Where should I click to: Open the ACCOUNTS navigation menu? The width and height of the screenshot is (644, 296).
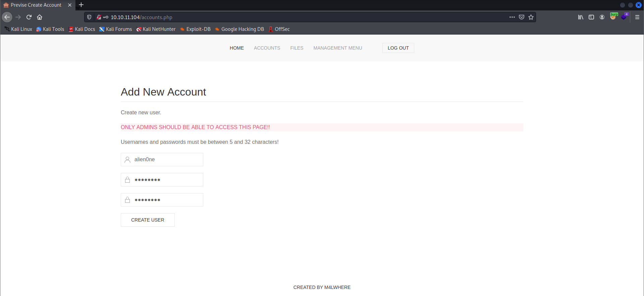click(267, 48)
